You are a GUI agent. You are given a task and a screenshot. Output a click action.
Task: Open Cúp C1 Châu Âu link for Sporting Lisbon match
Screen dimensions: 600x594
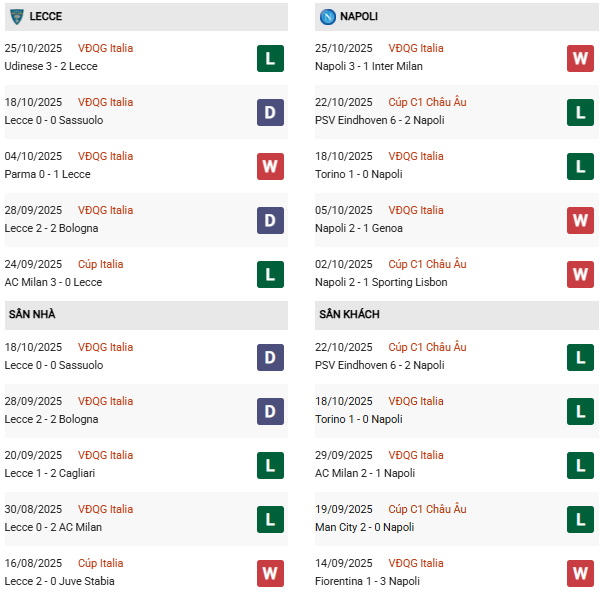point(427,264)
